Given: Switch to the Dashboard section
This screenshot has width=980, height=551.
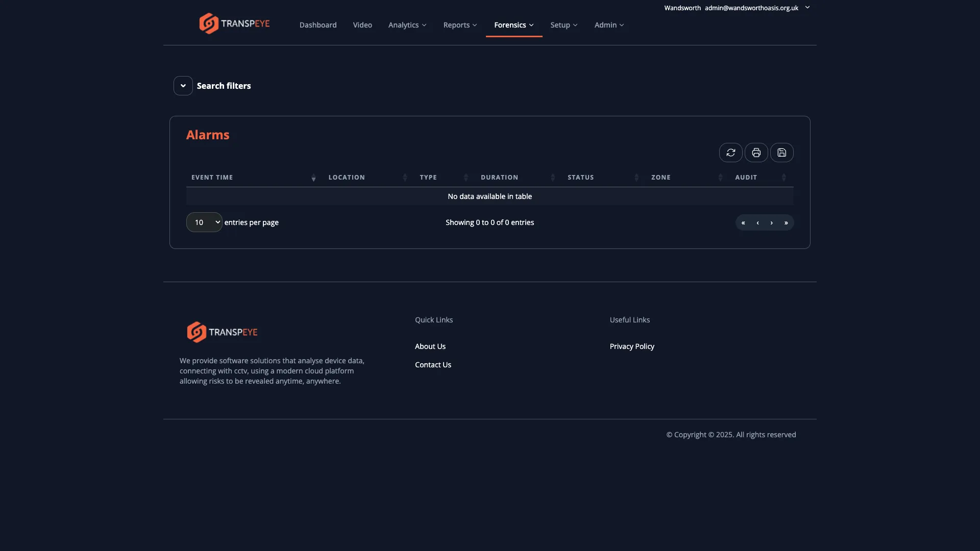Looking at the screenshot, I should pyautogui.click(x=317, y=24).
